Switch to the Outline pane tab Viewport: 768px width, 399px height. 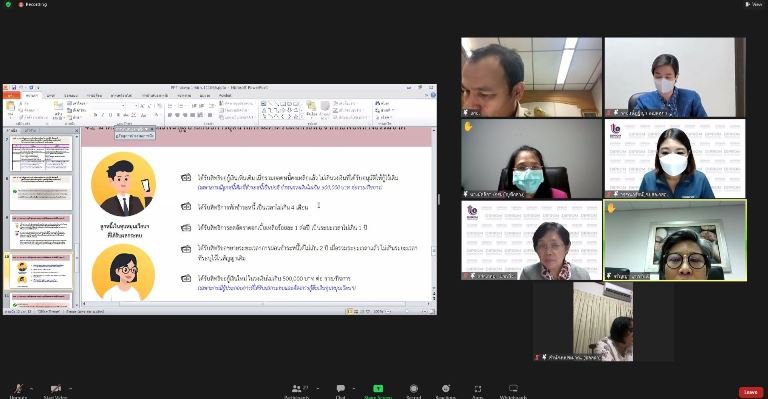[x=31, y=131]
